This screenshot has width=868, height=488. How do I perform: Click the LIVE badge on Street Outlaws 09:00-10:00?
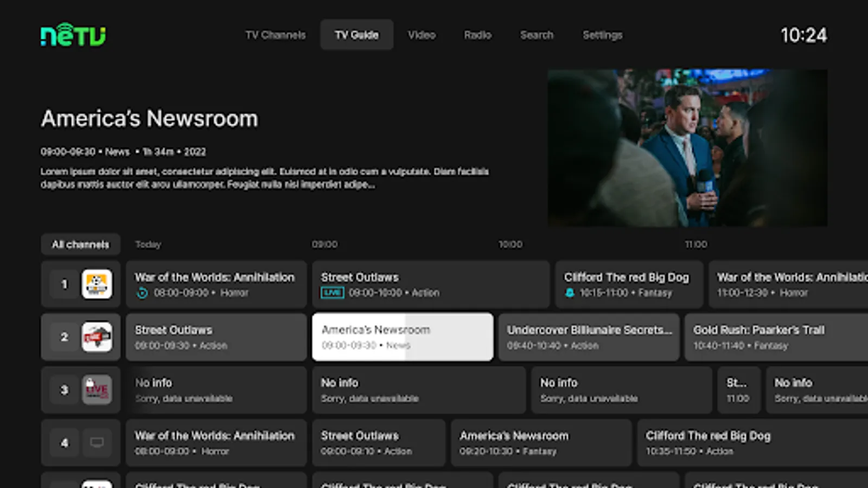(332, 293)
